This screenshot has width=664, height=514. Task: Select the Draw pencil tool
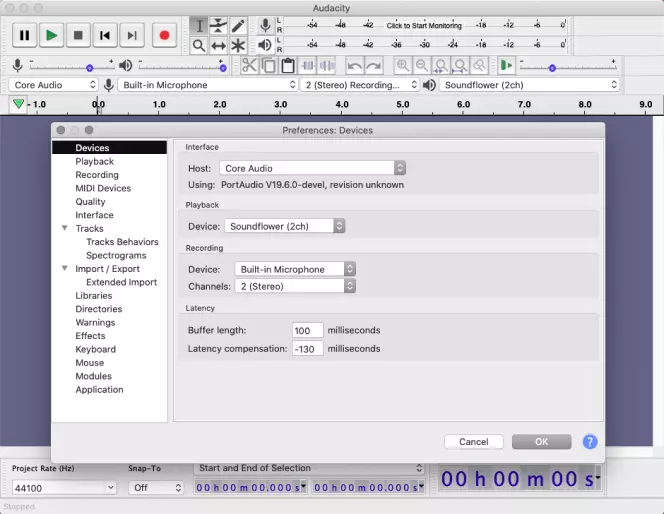[238, 26]
